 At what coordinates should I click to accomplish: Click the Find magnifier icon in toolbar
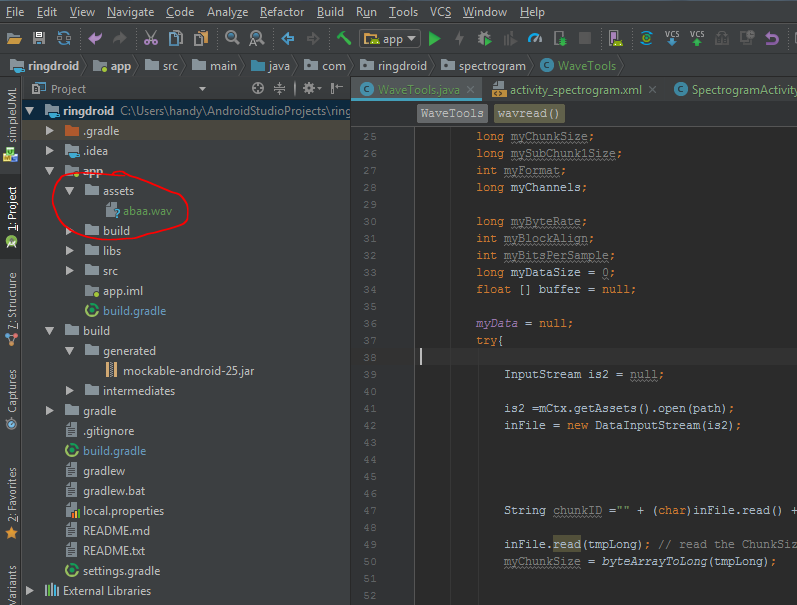pyautogui.click(x=232, y=39)
